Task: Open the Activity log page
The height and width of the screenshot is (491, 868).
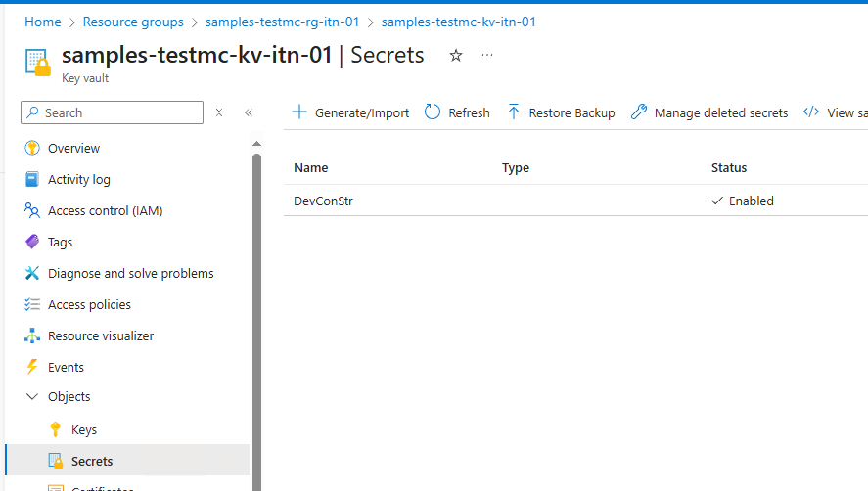Action: point(78,179)
